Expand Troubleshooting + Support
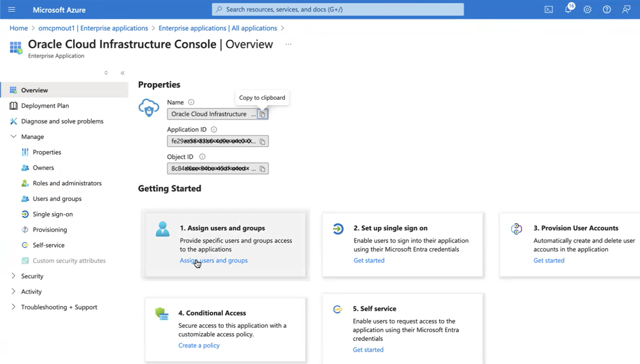The width and height of the screenshot is (640, 364). pyautogui.click(x=13, y=307)
